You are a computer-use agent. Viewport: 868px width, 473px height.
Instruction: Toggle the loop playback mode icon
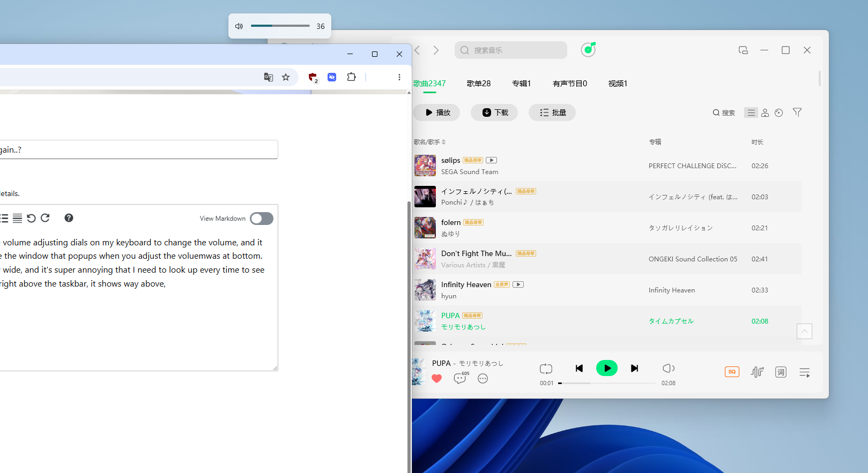(x=546, y=369)
